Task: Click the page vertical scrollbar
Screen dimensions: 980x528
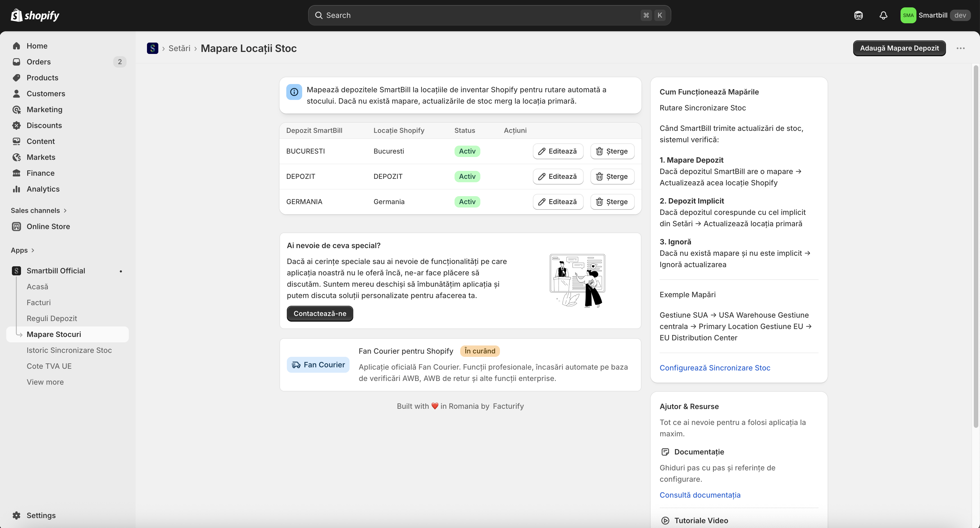Action: coord(976,246)
